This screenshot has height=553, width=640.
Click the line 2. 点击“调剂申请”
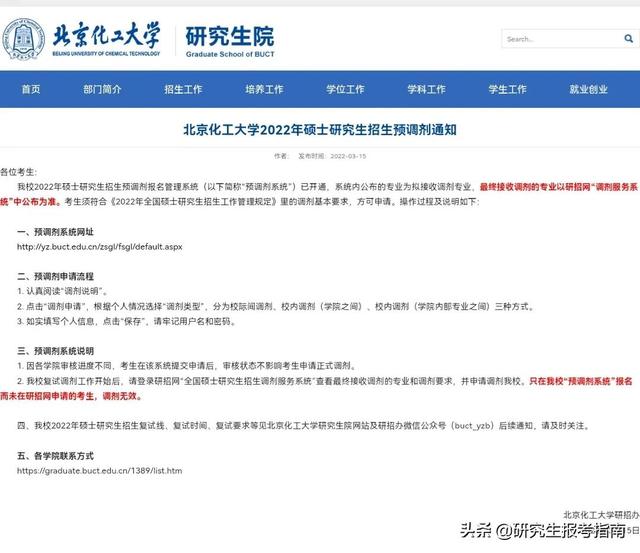pyautogui.click(x=276, y=306)
